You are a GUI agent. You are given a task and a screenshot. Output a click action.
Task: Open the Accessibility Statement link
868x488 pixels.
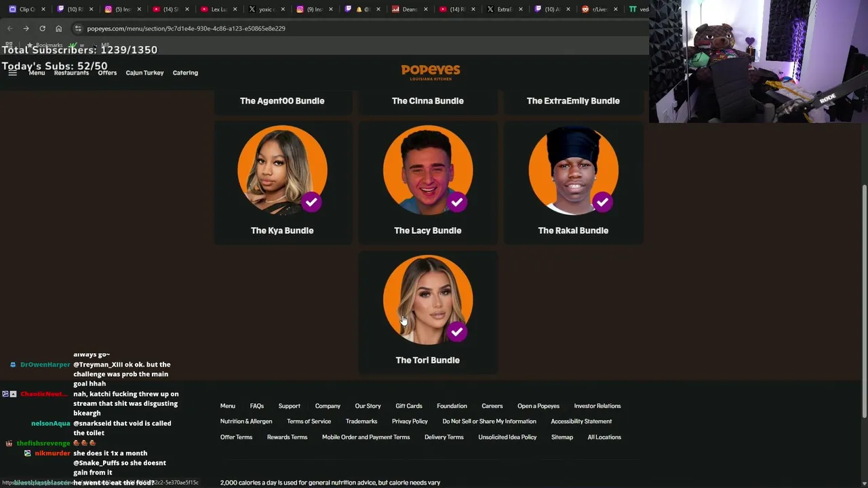coord(581,422)
